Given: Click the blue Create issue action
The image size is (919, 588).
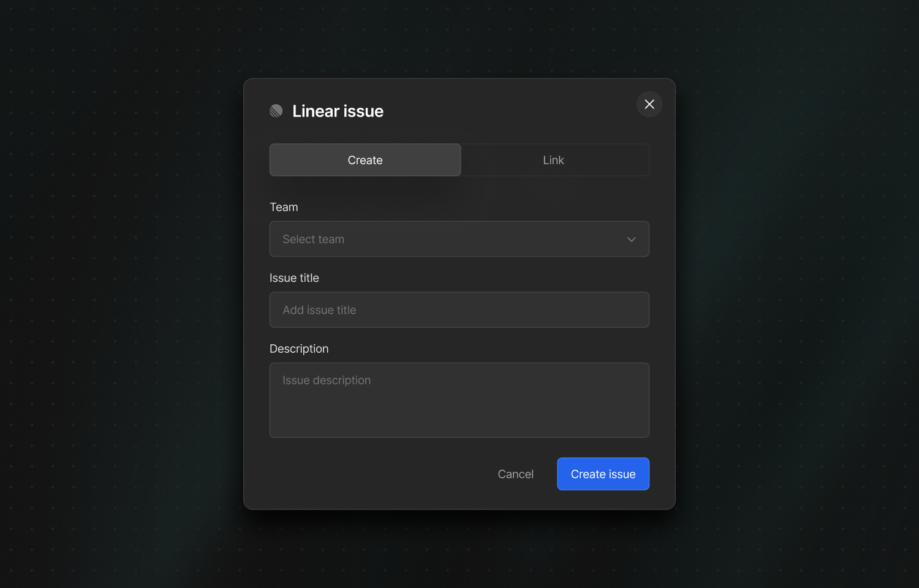Looking at the screenshot, I should tap(603, 473).
